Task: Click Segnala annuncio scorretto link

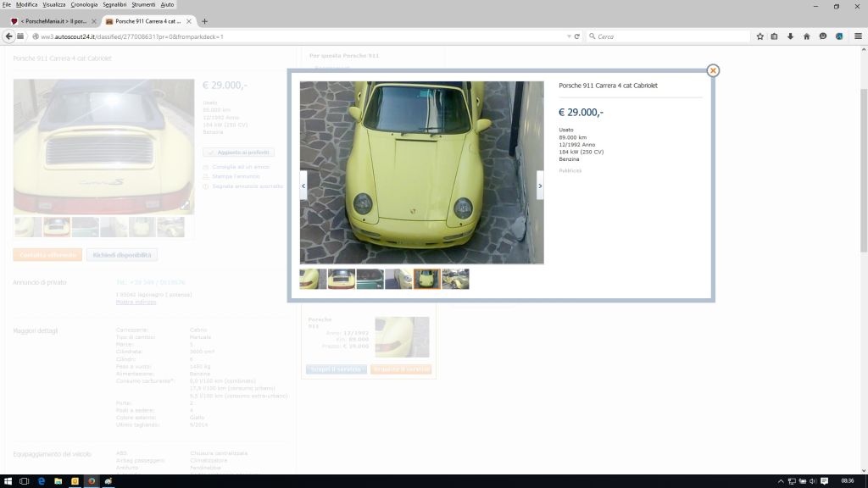Action: (x=248, y=186)
